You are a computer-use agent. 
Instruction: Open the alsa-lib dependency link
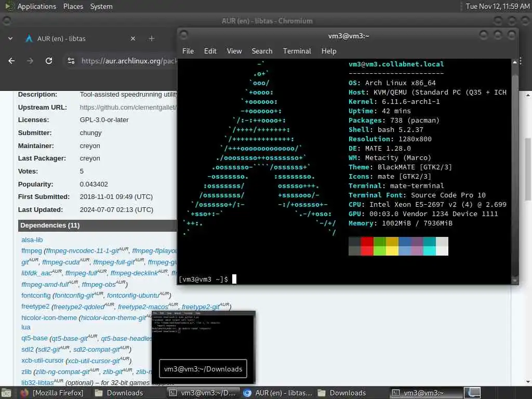[x=32, y=240]
